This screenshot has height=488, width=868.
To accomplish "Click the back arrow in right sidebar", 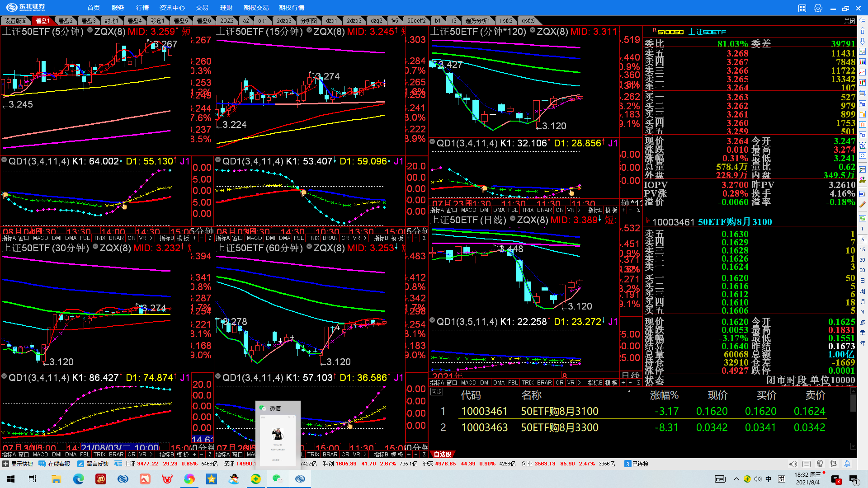I will coord(863,20).
